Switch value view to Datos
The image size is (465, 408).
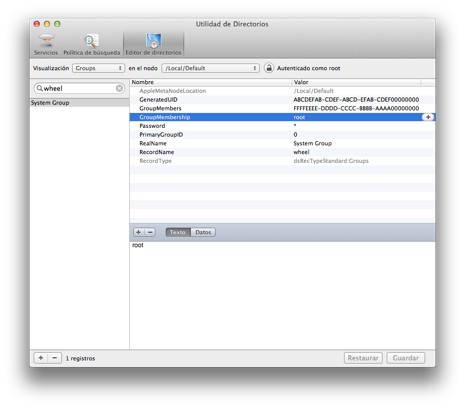(203, 232)
